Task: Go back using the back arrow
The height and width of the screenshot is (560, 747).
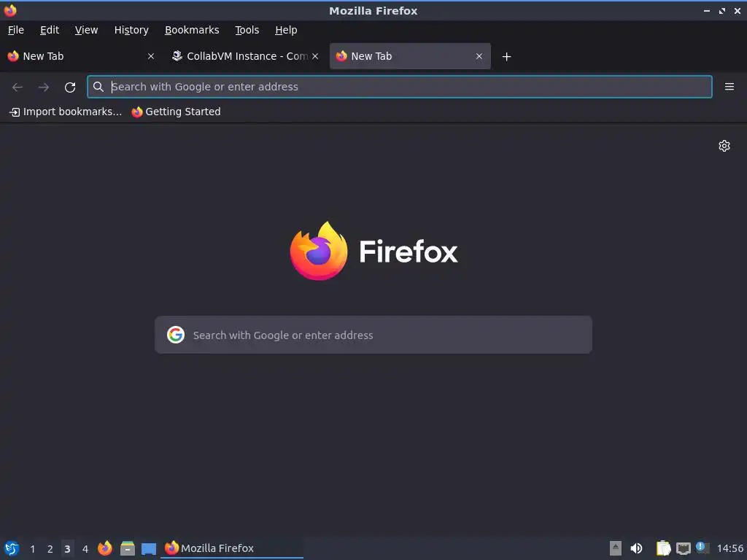Action: point(18,87)
